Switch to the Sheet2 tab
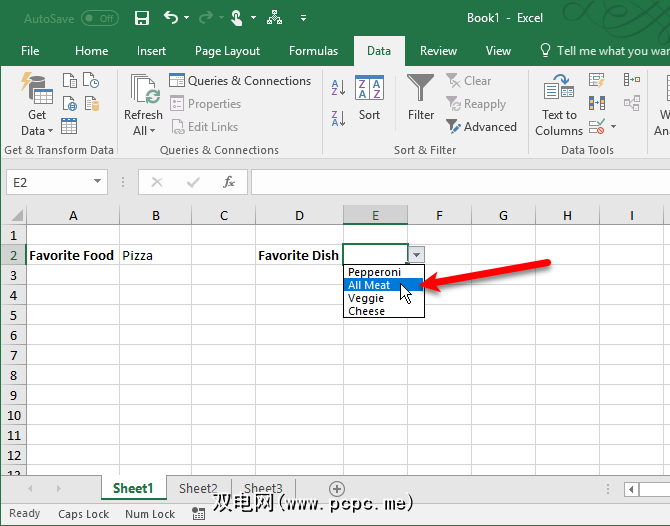Image resolution: width=670 pixels, height=526 pixels. (198, 489)
